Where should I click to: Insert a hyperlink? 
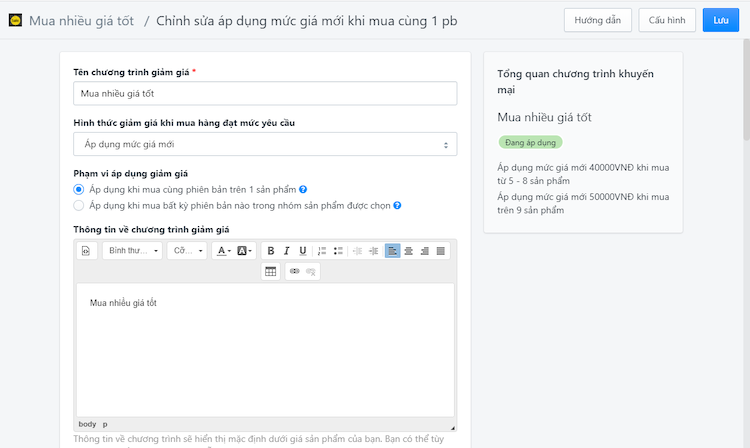[x=295, y=272]
